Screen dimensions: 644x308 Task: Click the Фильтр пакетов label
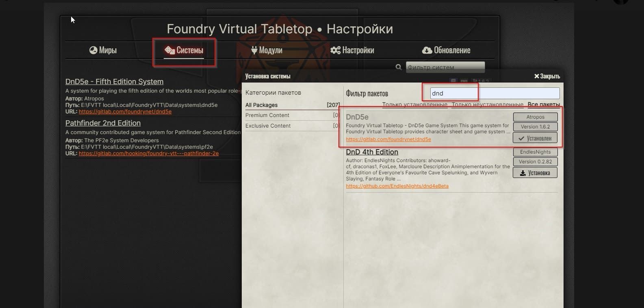coord(367,93)
